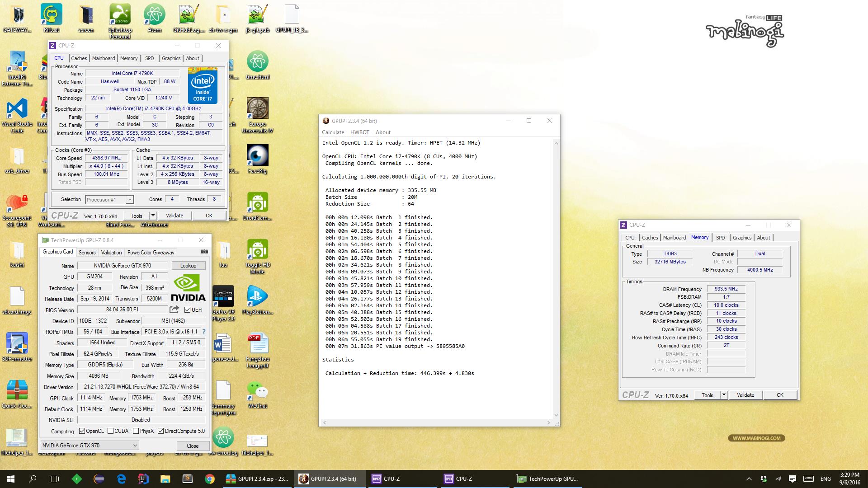
Task: Open File Explorer from the taskbar
Action: [165, 479]
